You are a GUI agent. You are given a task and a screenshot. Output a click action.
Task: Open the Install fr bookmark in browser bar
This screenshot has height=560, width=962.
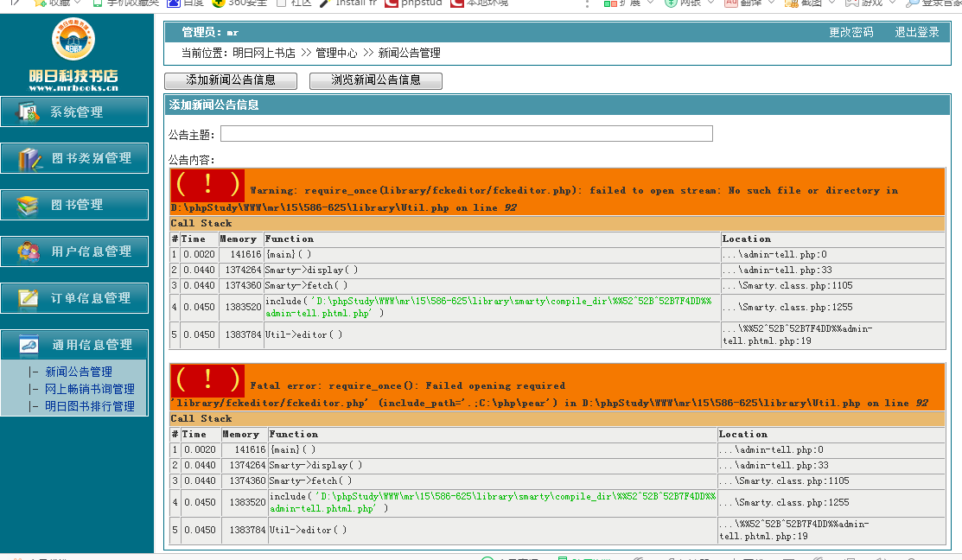pos(348,3)
